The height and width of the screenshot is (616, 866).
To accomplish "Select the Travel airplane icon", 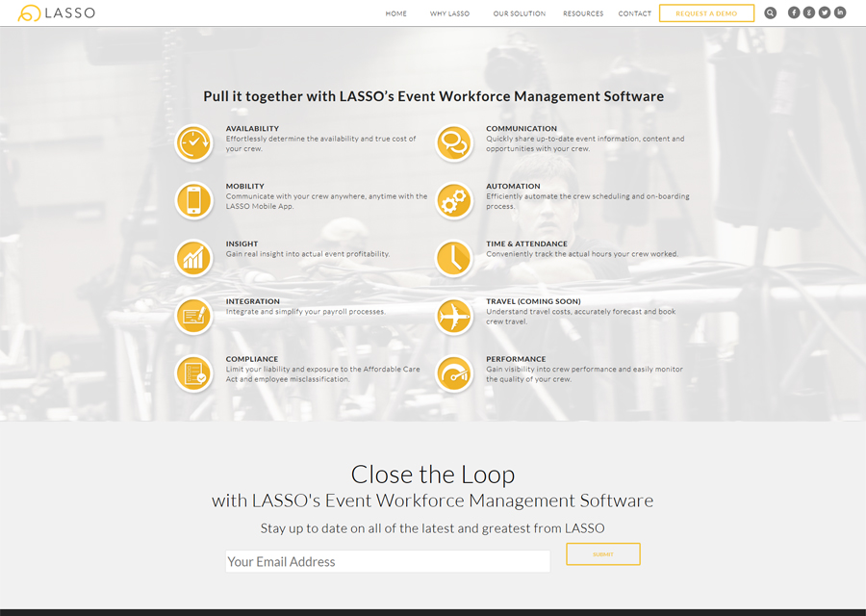I will [454, 316].
